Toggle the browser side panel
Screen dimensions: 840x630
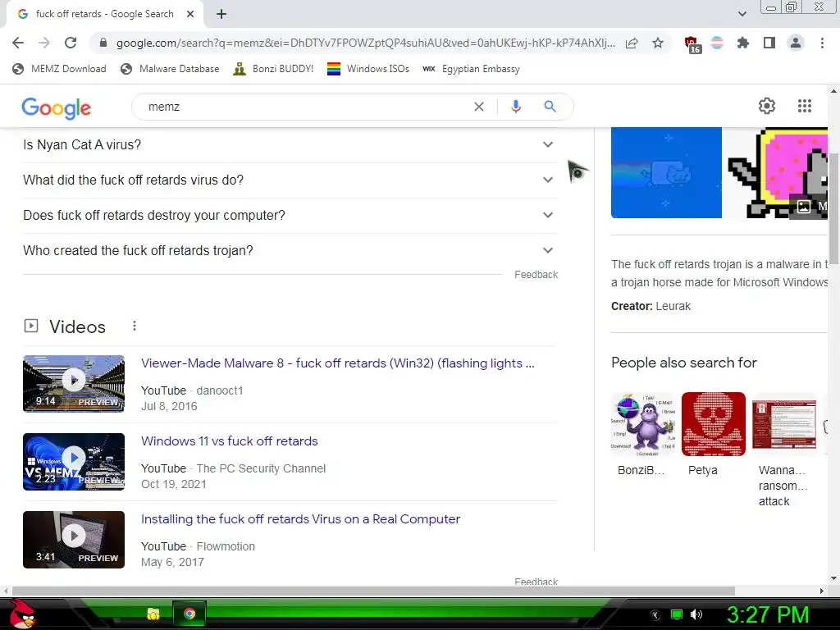[x=769, y=43]
